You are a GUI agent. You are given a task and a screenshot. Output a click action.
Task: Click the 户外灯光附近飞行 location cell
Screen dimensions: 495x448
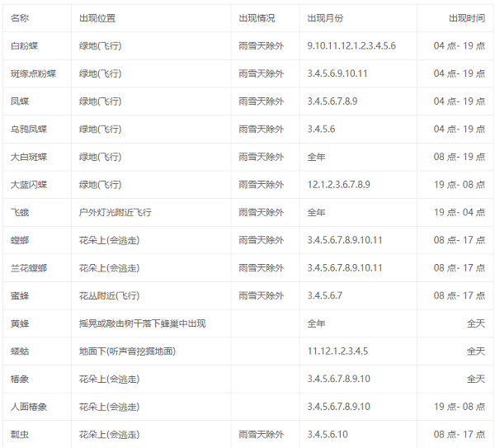pos(115,213)
